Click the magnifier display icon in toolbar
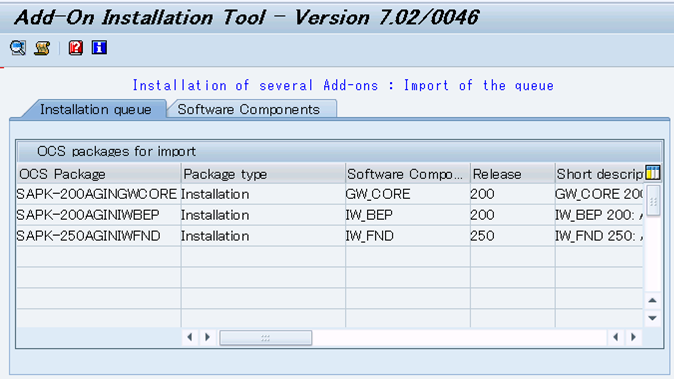This screenshot has width=674, height=380. click(x=18, y=48)
